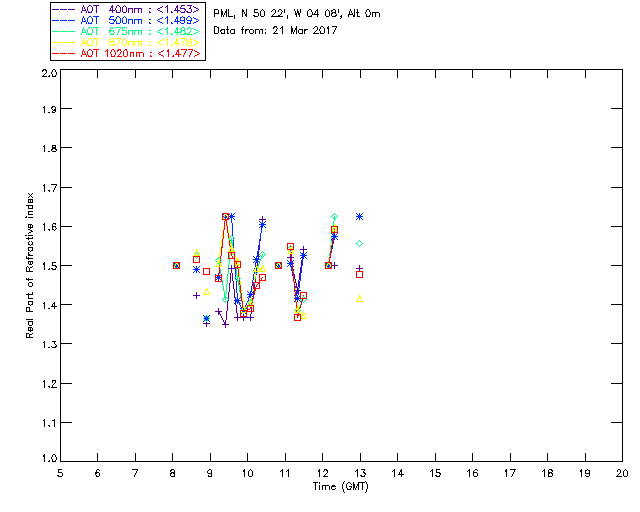Click the x-axis tick label 20
The image size is (640, 512).
coord(622,473)
